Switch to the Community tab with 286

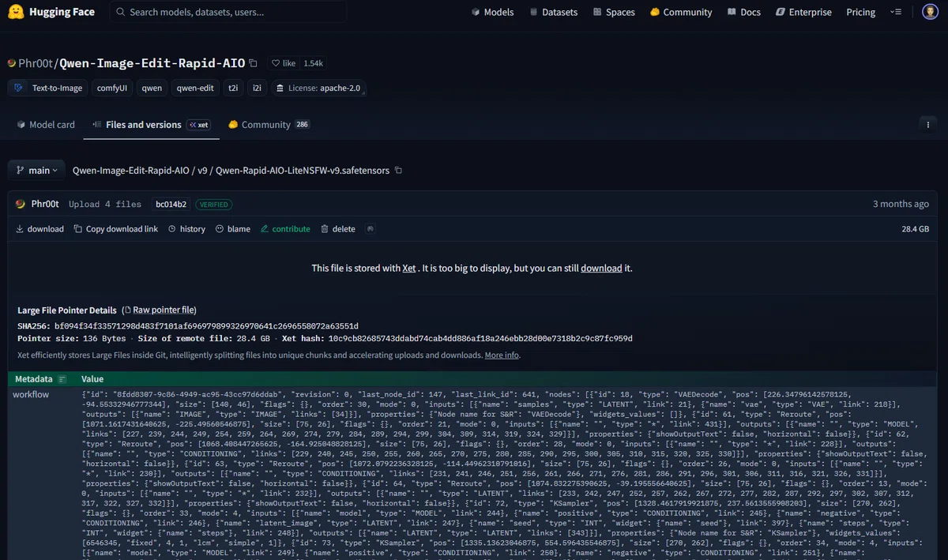(x=268, y=125)
